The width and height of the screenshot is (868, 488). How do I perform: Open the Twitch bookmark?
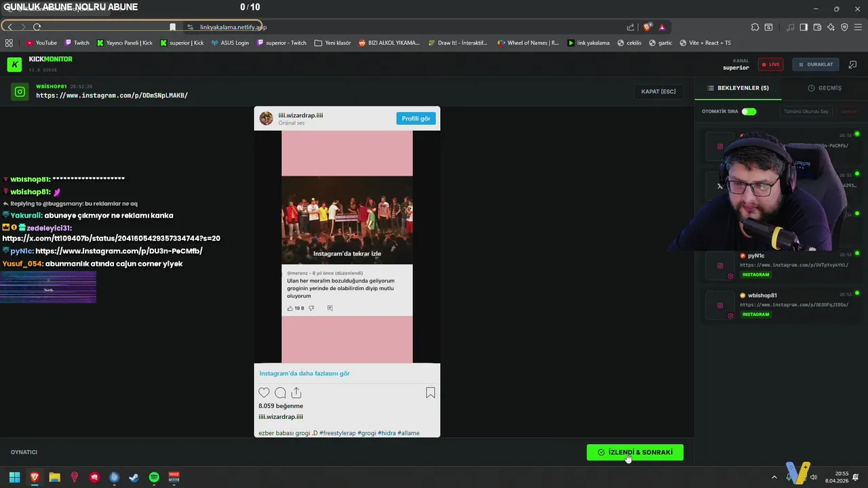tap(77, 43)
